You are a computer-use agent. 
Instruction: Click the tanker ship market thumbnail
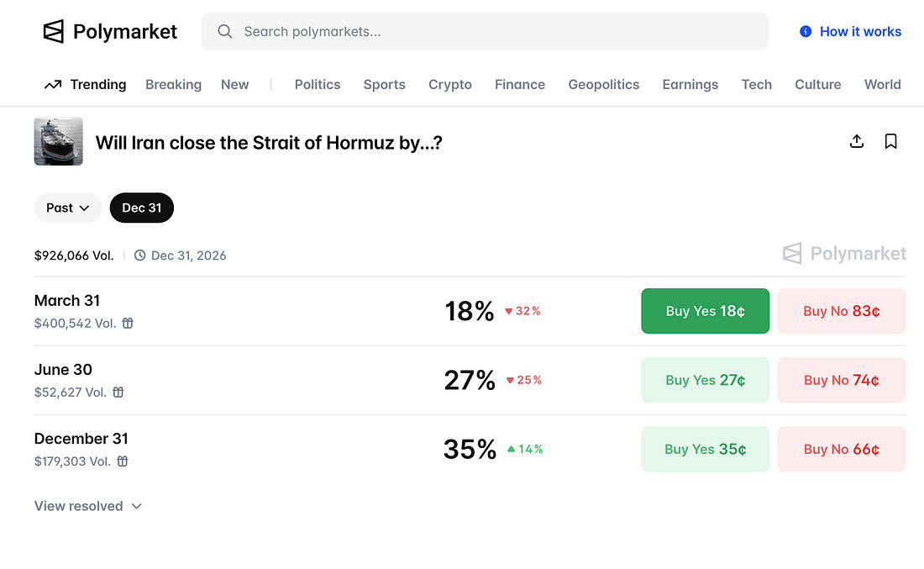59,141
